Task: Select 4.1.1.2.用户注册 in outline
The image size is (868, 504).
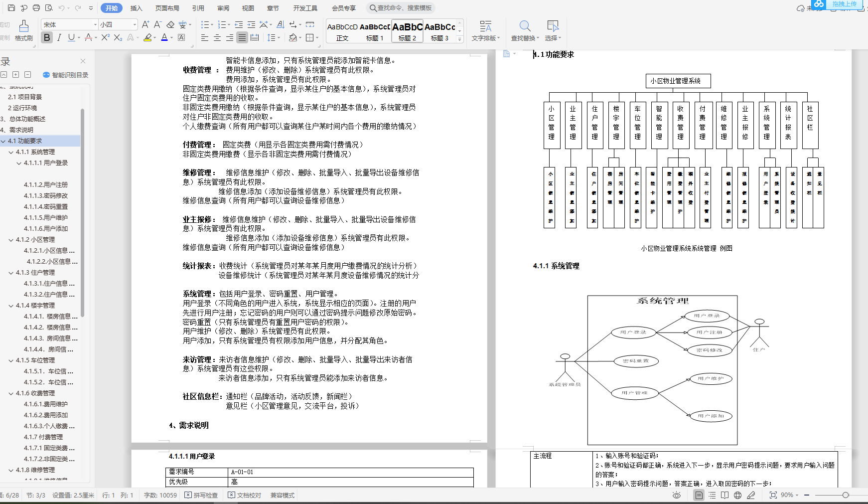Action: pyautogui.click(x=46, y=184)
